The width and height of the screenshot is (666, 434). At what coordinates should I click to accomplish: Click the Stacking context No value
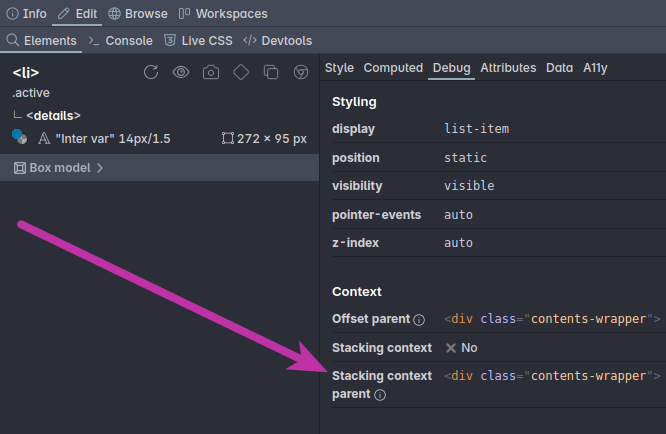461,348
